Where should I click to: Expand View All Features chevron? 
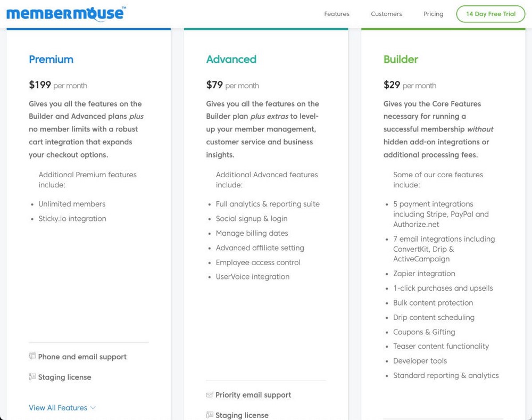[93, 407]
